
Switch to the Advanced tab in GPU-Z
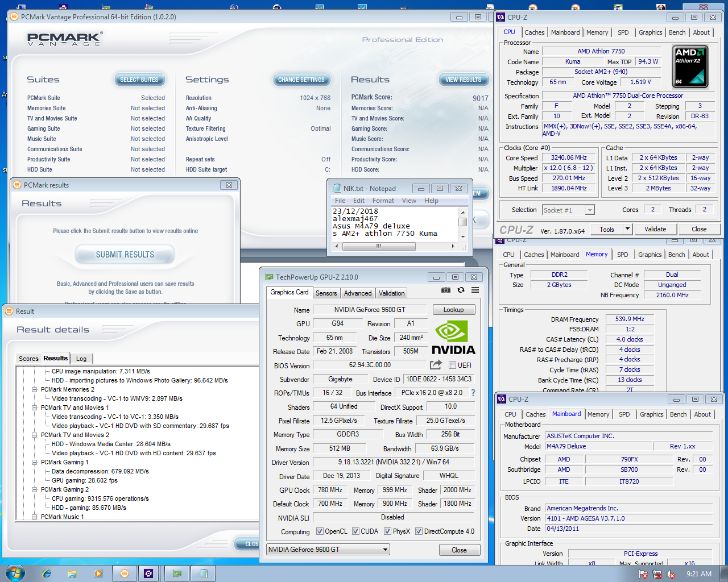tap(358, 293)
